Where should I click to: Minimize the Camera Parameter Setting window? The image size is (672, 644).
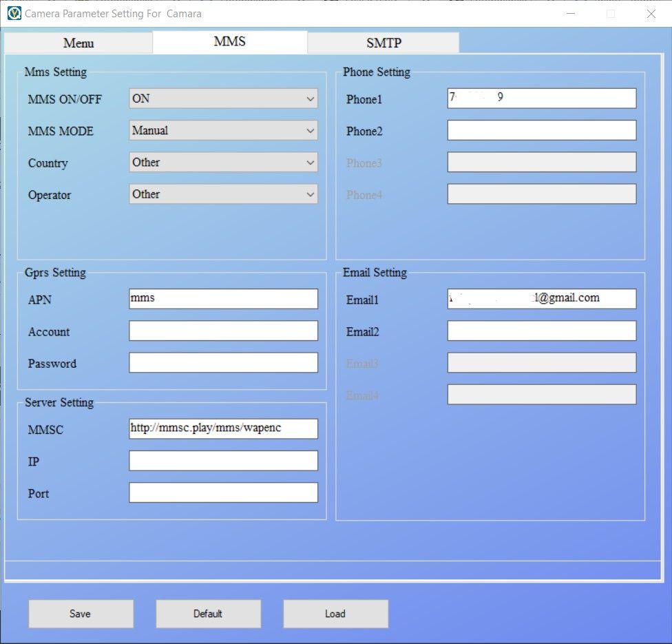pos(570,14)
